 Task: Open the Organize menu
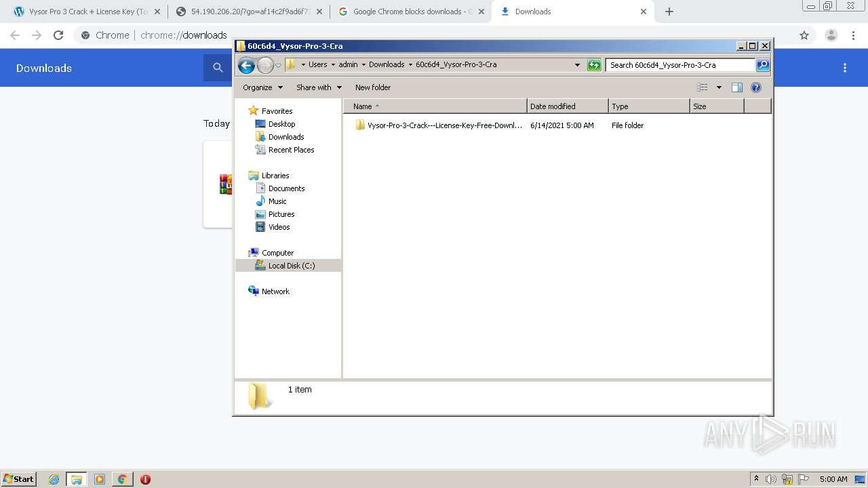[x=262, y=87]
